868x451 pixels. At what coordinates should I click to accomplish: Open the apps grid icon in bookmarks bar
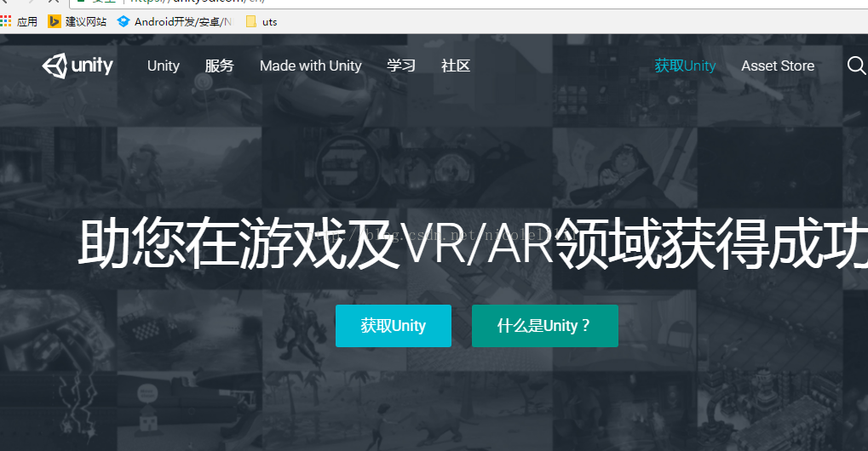(x=5, y=21)
